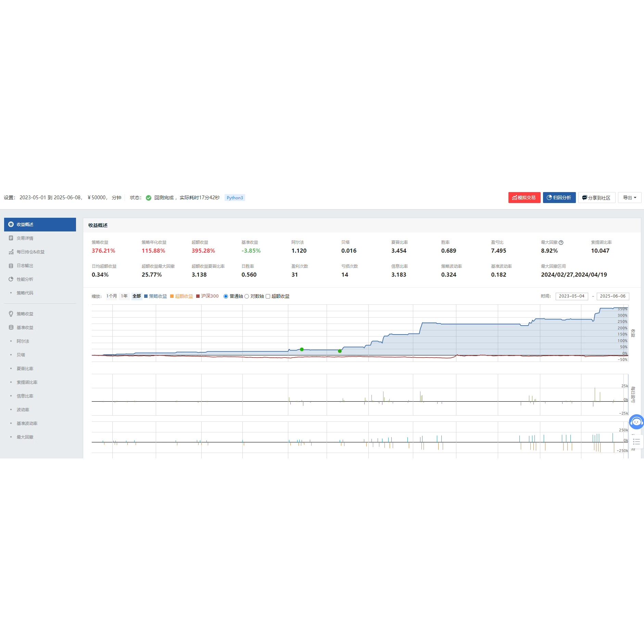Open the 日志输出 log icon
Viewport: 644px width, 644px height.
(11, 266)
